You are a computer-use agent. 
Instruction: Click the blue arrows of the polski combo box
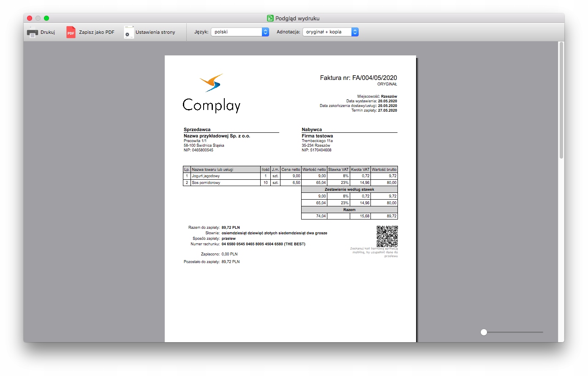[x=265, y=32]
